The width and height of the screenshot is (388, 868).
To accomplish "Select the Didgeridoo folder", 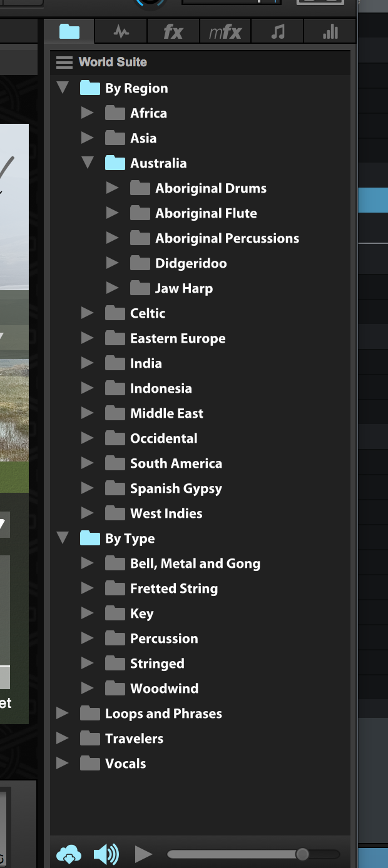I will point(190,263).
